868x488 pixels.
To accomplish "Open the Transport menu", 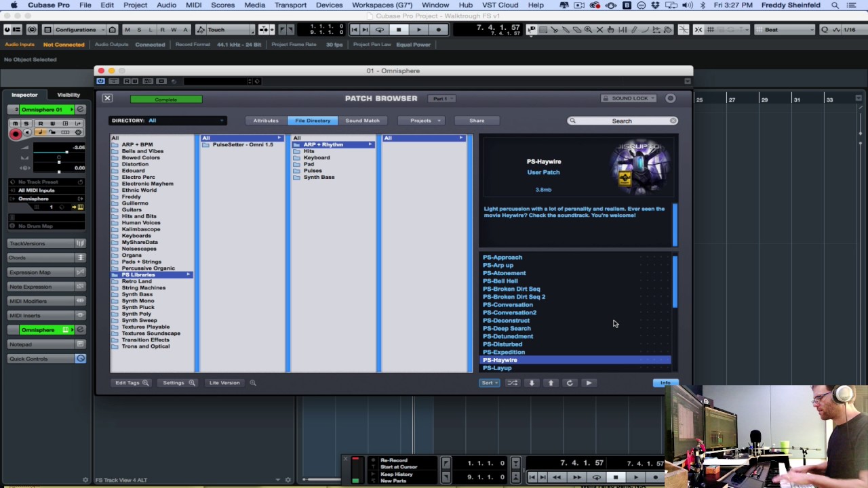I will point(290,5).
